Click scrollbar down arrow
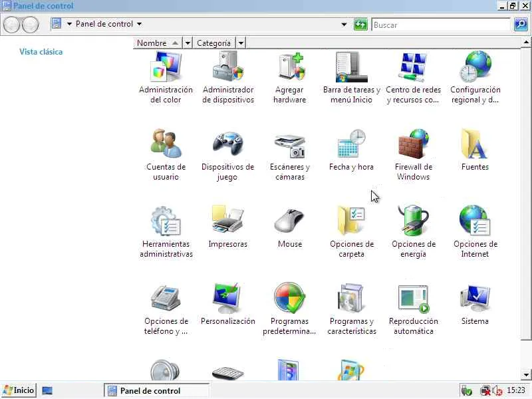The height and width of the screenshot is (399, 532). click(x=526, y=375)
